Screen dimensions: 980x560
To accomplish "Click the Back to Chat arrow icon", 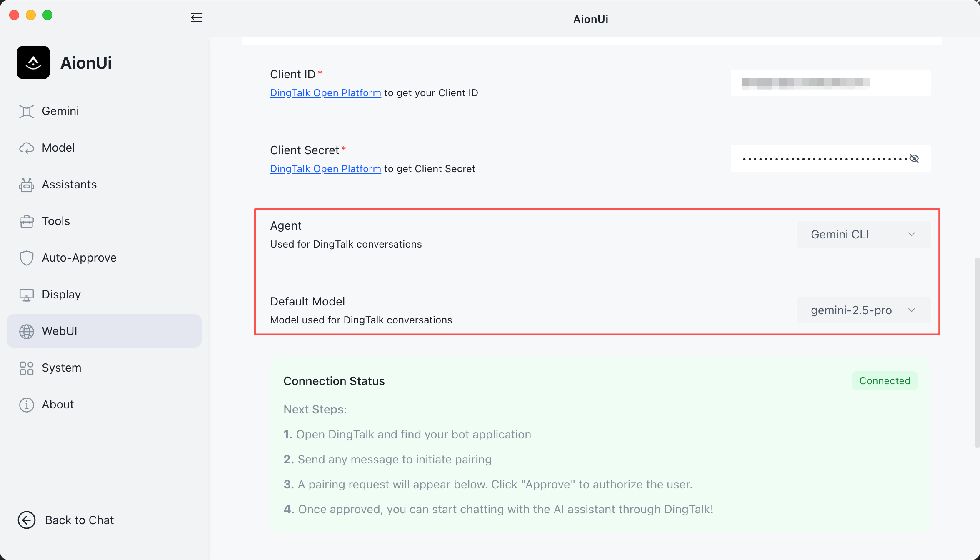I will pyautogui.click(x=27, y=520).
